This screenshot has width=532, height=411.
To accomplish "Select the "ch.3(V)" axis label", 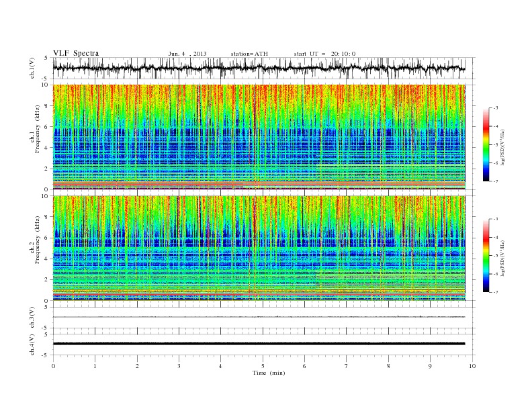I will (x=32, y=318).
